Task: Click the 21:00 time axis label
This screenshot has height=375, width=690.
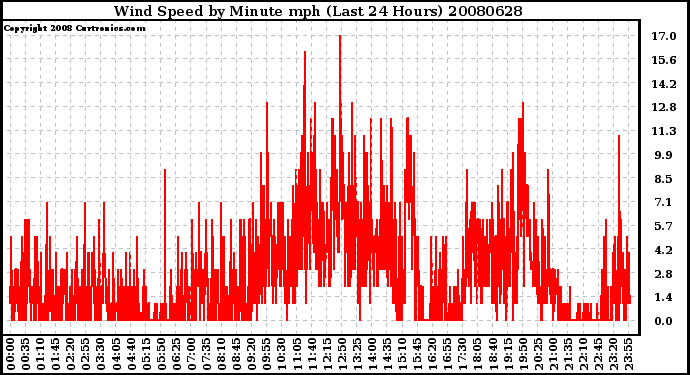Action: tap(552, 355)
